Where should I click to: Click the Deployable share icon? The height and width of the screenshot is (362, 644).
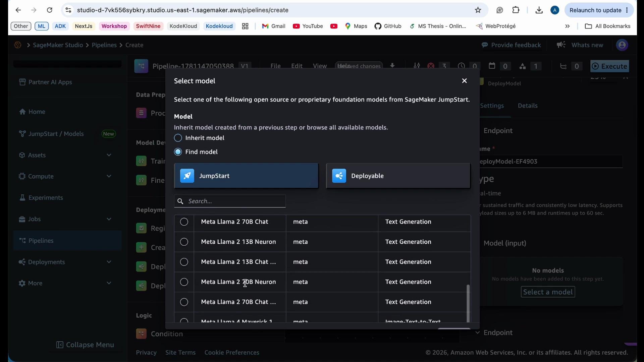pyautogui.click(x=339, y=176)
